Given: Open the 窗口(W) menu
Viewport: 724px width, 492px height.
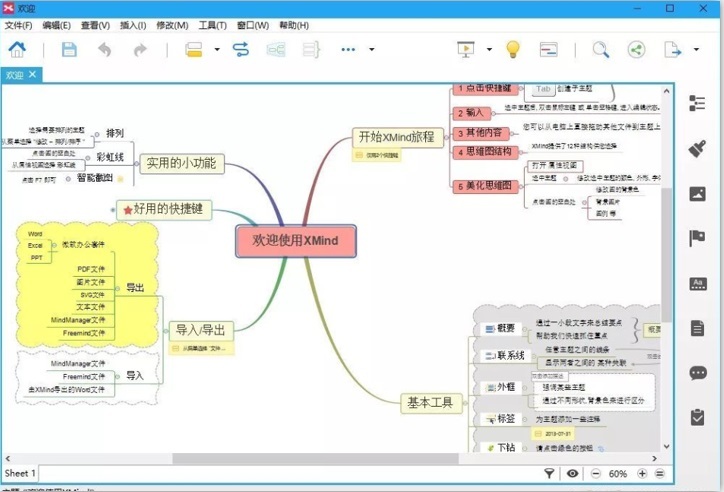Looking at the screenshot, I should click(x=253, y=25).
